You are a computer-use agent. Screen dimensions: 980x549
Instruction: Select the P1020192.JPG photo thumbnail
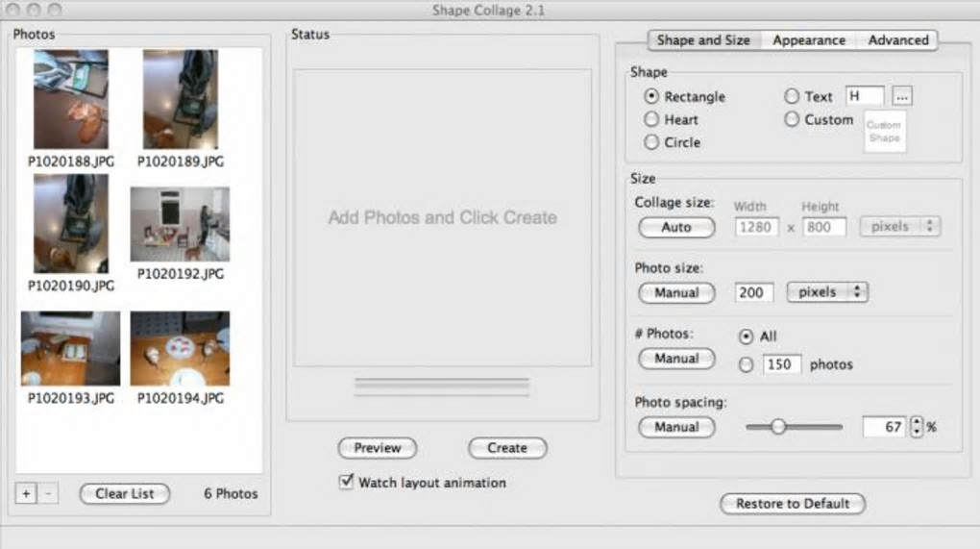[x=180, y=224]
